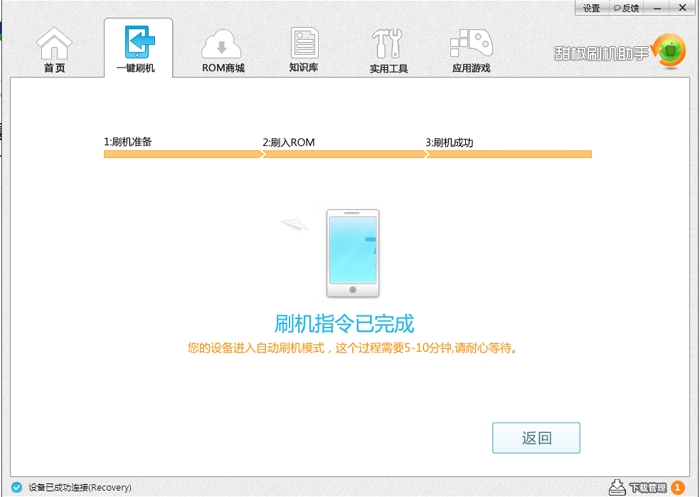Open the ROM商城 tab
The image size is (700, 497).
point(222,50)
